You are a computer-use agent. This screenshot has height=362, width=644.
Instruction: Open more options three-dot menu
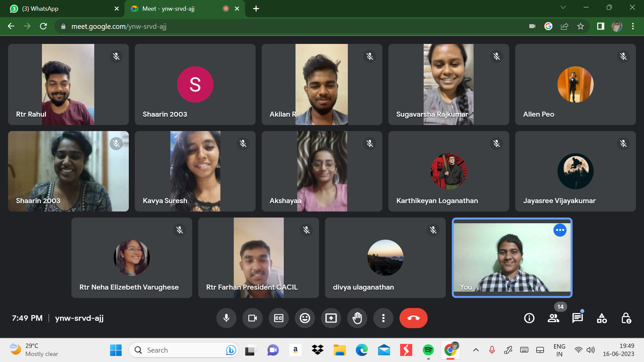pos(383,318)
